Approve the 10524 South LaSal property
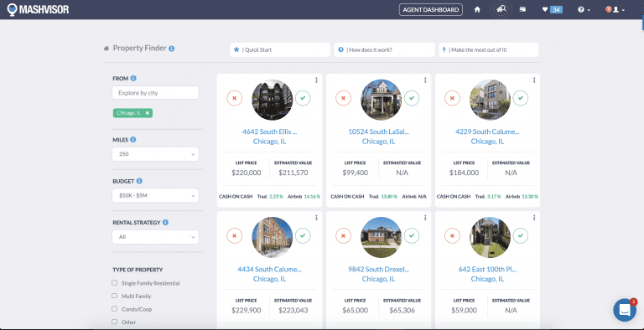The width and height of the screenshot is (644, 330). (x=412, y=98)
